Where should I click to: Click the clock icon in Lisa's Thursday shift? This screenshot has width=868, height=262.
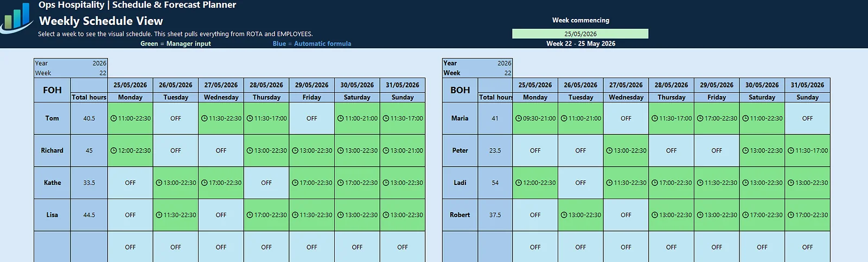(250, 215)
